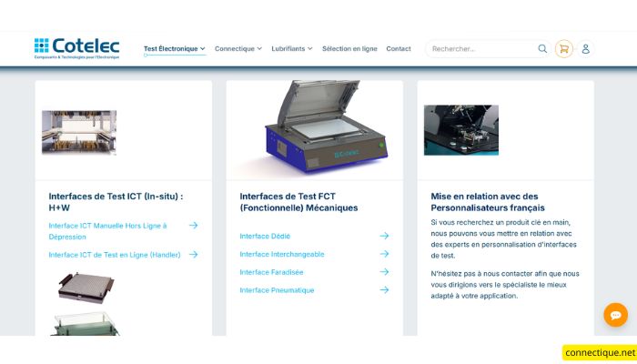Click the search magnifier icon

click(542, 49)
